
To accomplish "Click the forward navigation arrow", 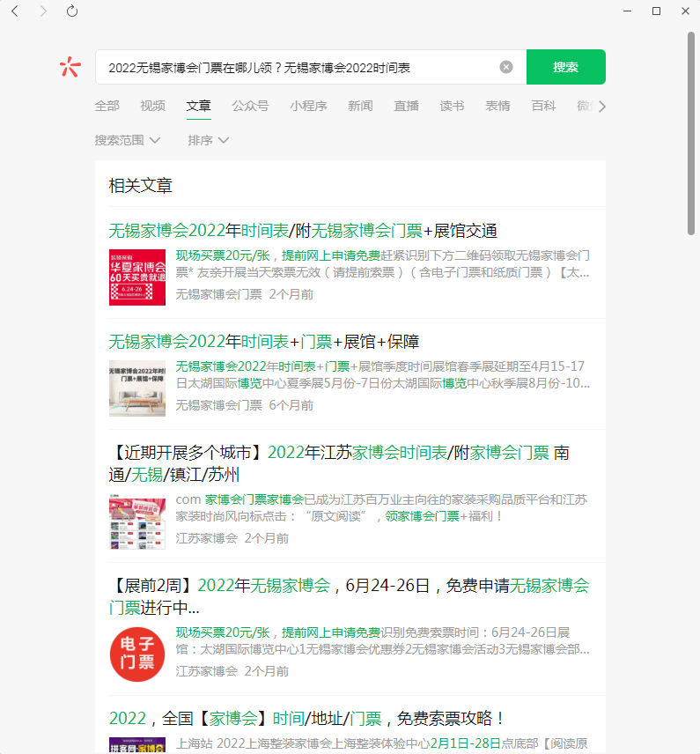I will tap(43, 11).
